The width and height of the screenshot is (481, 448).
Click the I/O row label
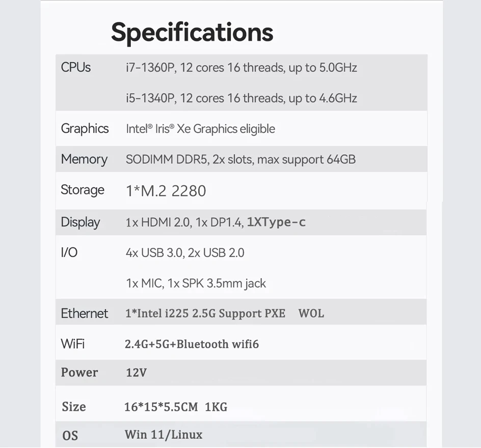[69, 252]
